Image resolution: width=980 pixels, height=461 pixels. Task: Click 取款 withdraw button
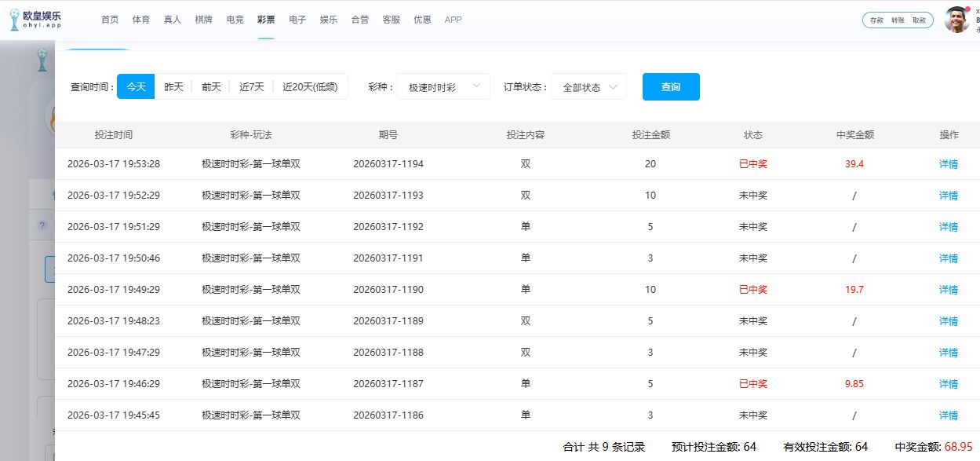(x=919, y=20)
